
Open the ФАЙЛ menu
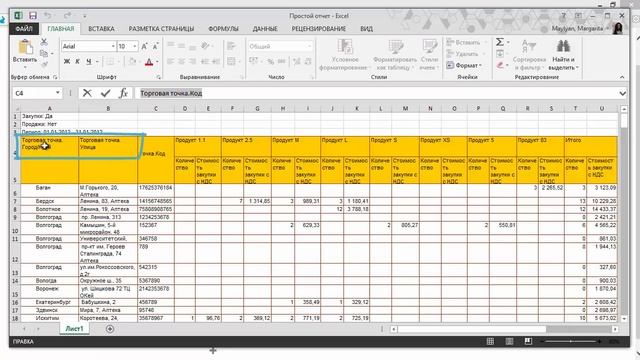pyautogui.click(x=24, y=29)
